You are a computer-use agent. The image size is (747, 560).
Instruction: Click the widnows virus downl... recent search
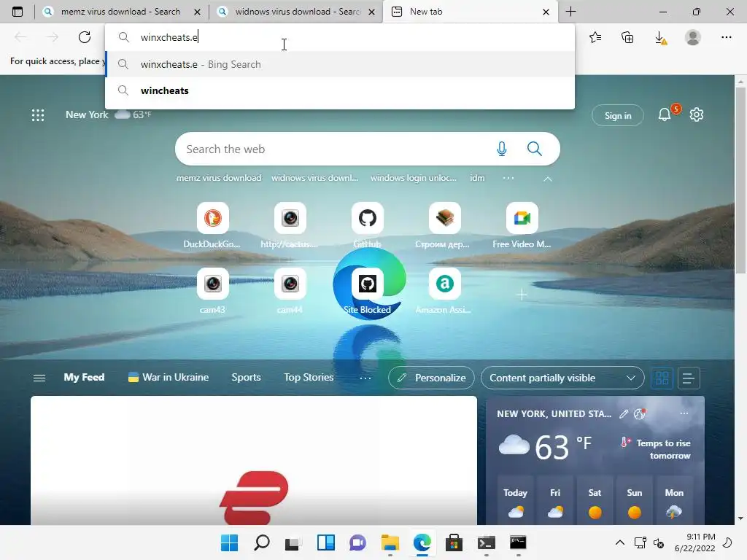315,178
